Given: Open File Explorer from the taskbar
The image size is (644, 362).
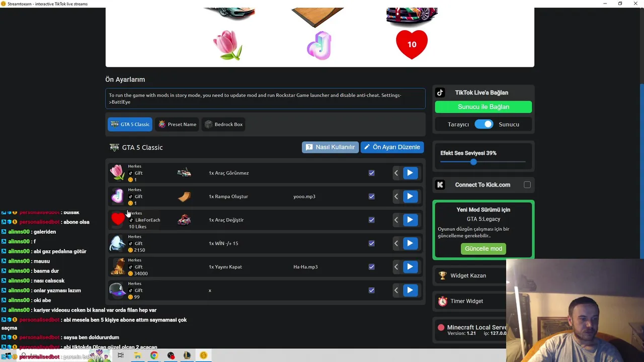Looking at the screenshot, I should coord(137,355).
